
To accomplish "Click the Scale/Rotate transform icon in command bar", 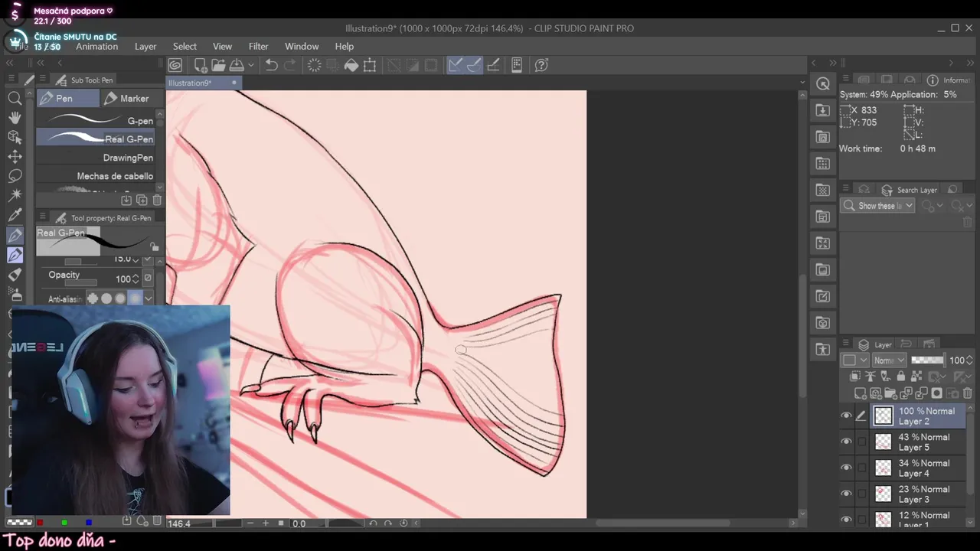I will [x=370, y=65].
